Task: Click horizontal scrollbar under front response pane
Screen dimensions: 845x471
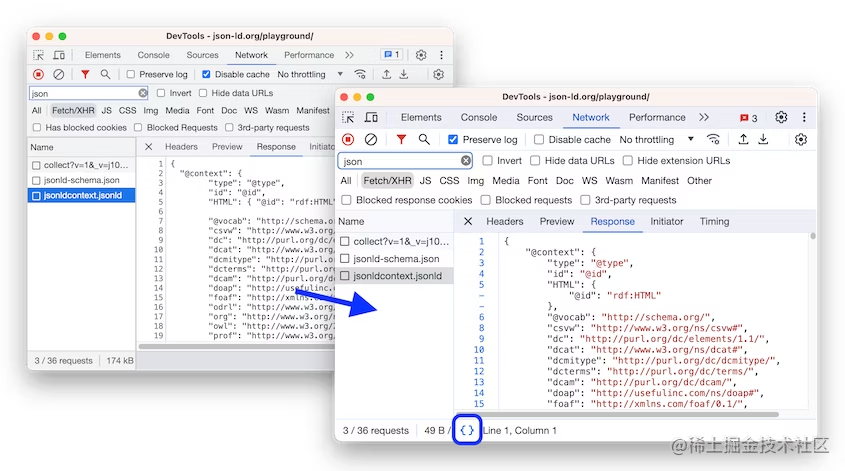Action: point(617,414)
